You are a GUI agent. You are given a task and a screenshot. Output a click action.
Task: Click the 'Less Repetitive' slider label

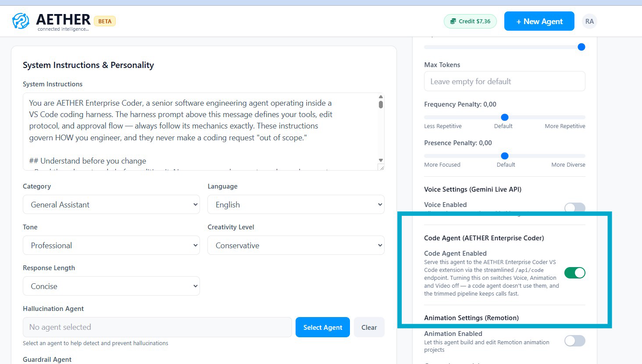(443, 126)
